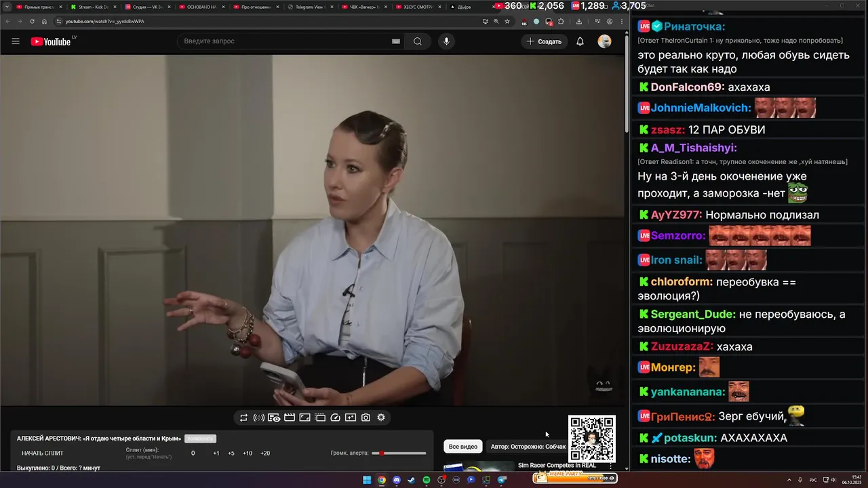Switch to the Telegram View browser tab
The height and width of the screenshot is (488, 868).
(310, 7)
